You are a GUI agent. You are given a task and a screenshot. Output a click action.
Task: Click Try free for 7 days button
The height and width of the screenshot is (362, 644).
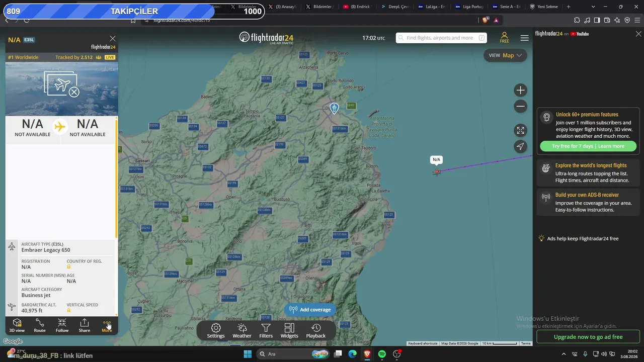(588, 146)
